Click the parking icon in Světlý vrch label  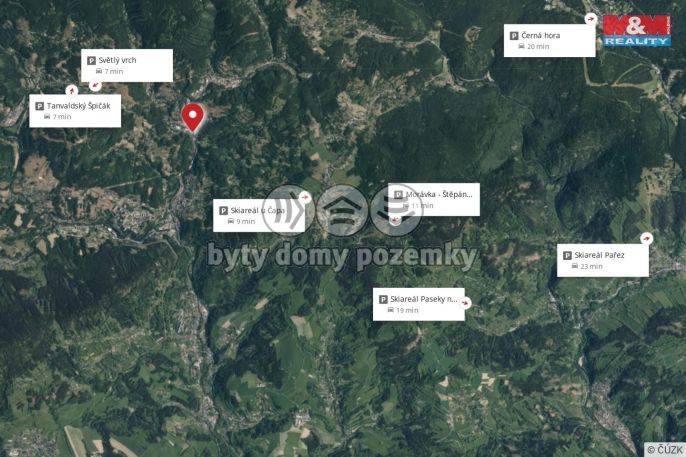point(91,60)
